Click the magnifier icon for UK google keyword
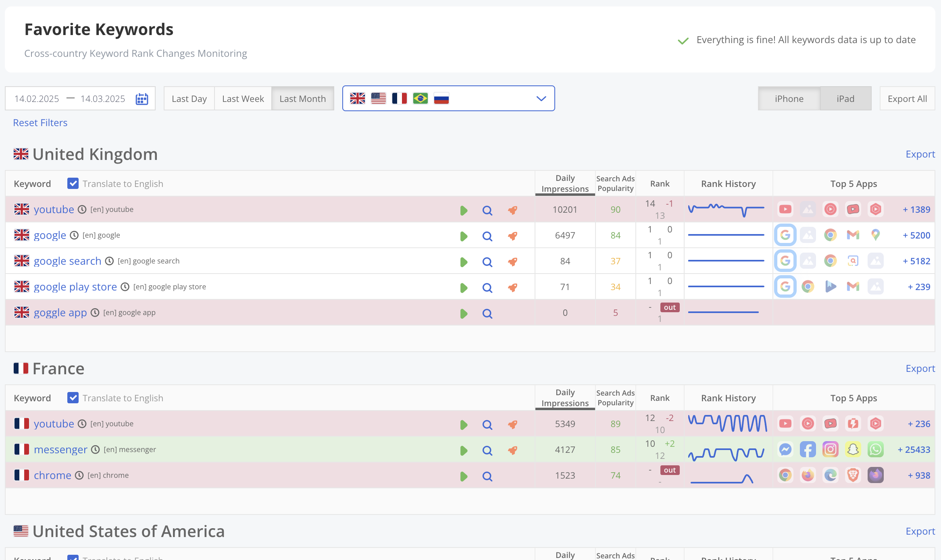Screen dimensions: 941x560 (487, 236)
